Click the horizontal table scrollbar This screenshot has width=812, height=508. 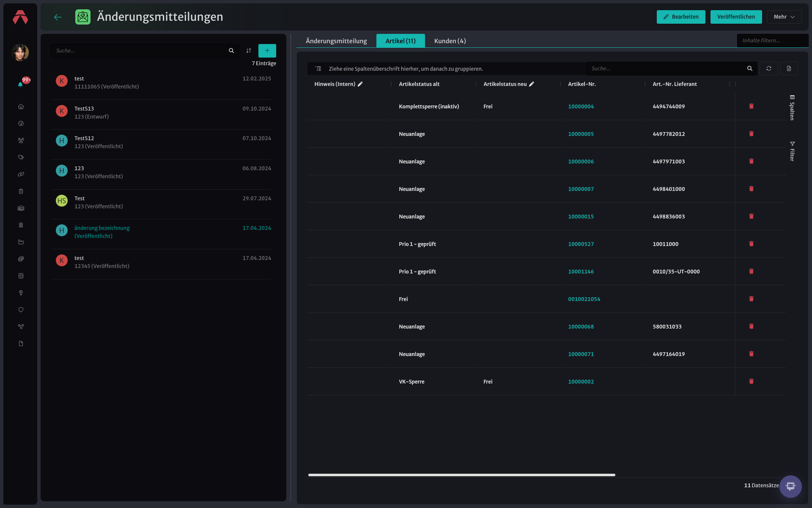coord(462,475)
